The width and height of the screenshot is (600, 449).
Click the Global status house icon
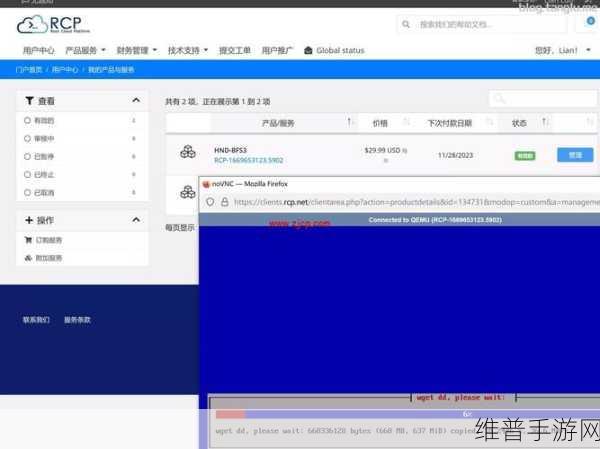[x=308, y=50]
